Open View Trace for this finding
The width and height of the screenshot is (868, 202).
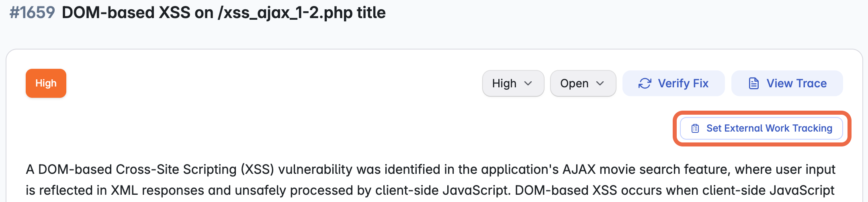[787, 83]
